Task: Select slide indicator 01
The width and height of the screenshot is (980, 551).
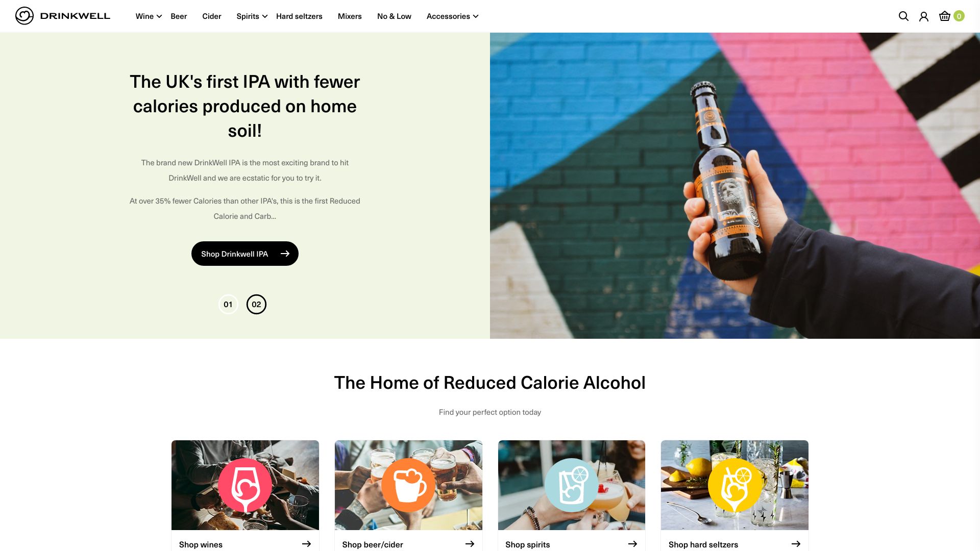Action: pyautogui.click(x=228, y=304)
